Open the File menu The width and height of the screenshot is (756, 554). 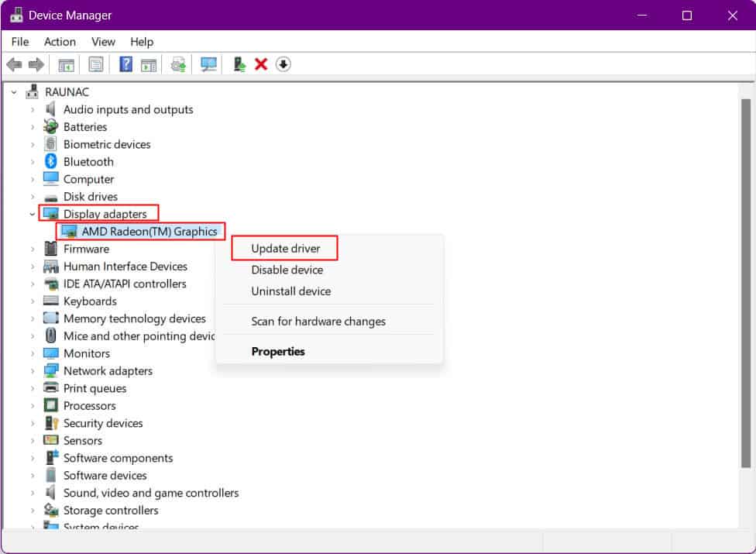coord(20,42)
